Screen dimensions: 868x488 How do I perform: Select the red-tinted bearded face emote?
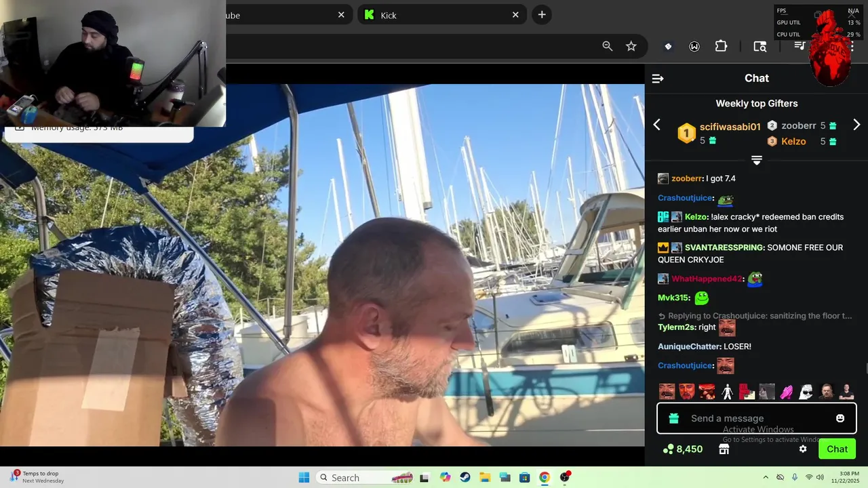tap(687, 391)
